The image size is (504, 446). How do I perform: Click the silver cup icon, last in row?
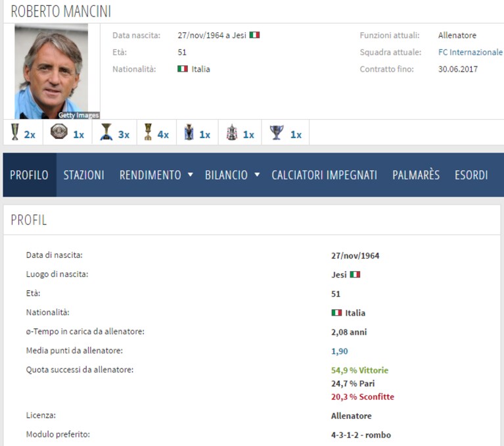[277, 132]
